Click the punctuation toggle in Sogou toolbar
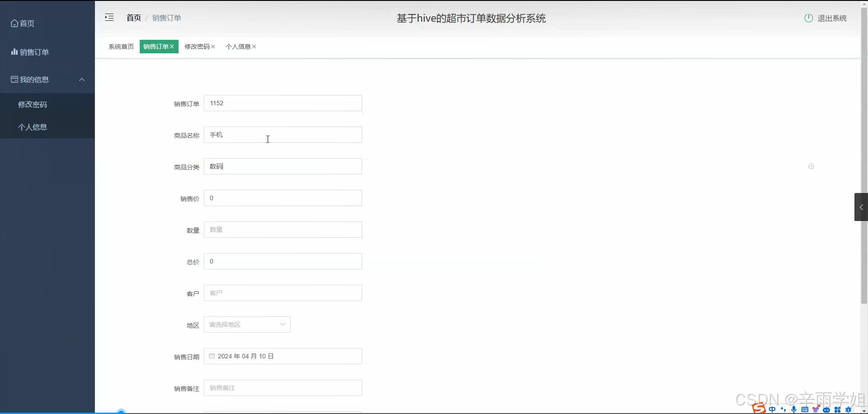Image resolution: width=868 pixels, height=414 pixels. [x=783, y=409]
